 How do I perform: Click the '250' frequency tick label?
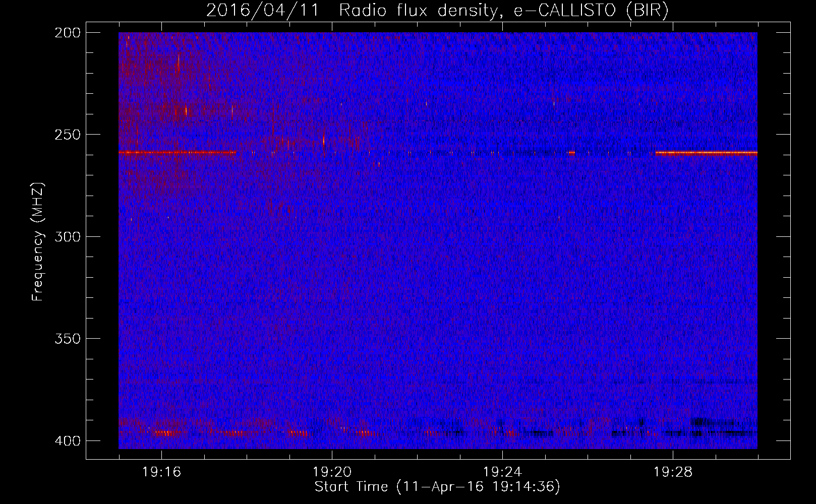coord(67,135)
